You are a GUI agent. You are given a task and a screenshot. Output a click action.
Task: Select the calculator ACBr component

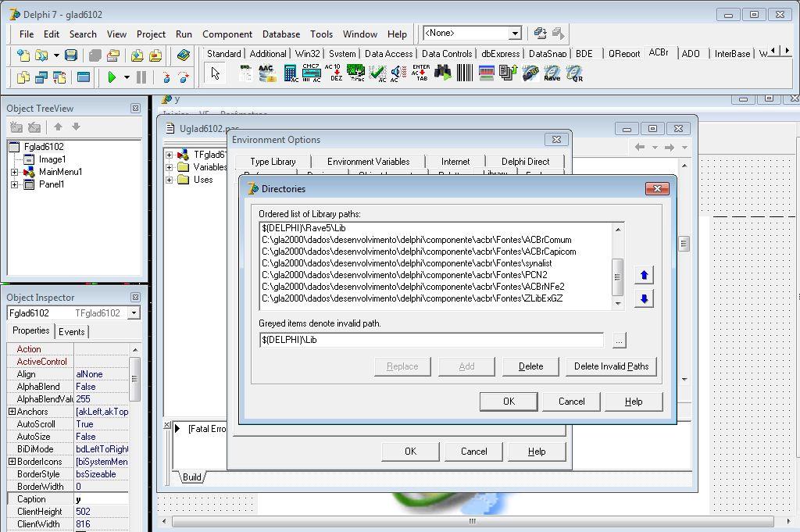point(291,73)
